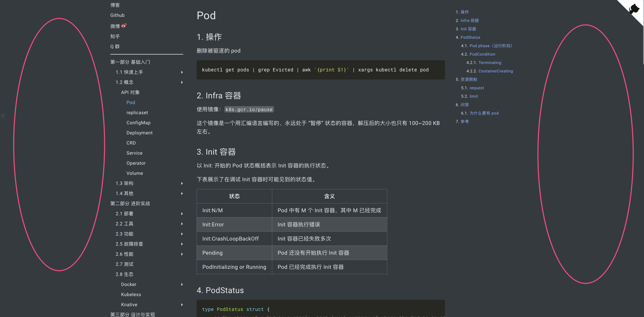Expand the 2.3 功能 section arrow
Image resolution: width=644 pixels, height=317 pixels.
click(182, 234)
